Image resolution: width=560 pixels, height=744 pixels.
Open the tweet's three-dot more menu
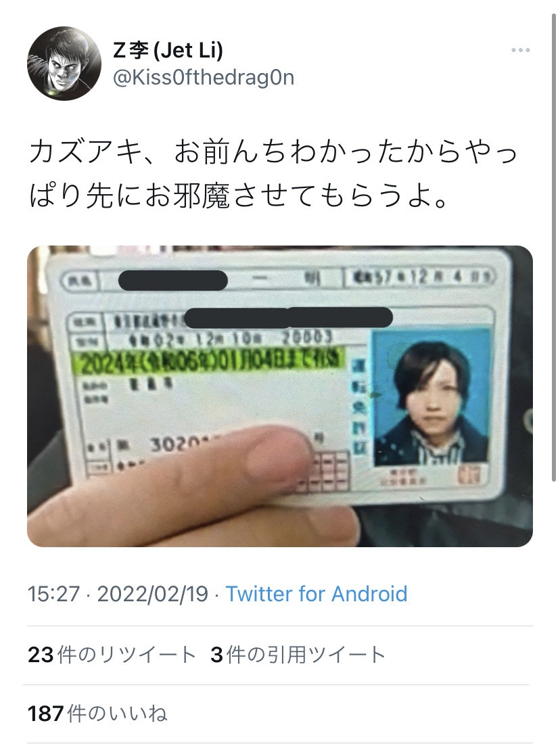(x=520, y=50)
